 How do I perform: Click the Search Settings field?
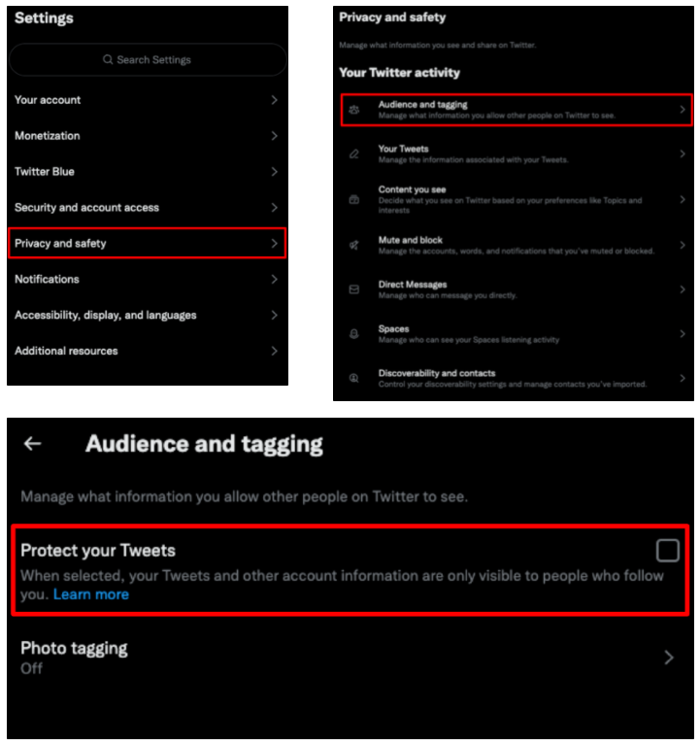click(148, 60)
